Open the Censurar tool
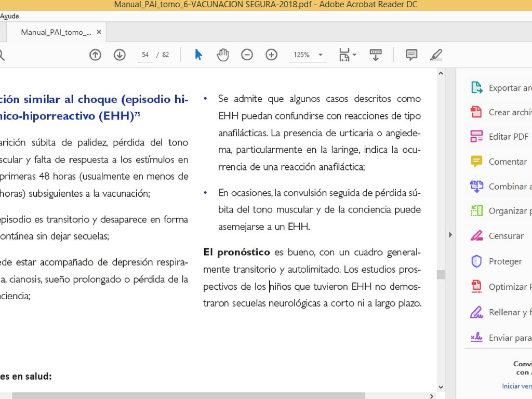The width and height of the screenshot is (532, 399). 506,236
